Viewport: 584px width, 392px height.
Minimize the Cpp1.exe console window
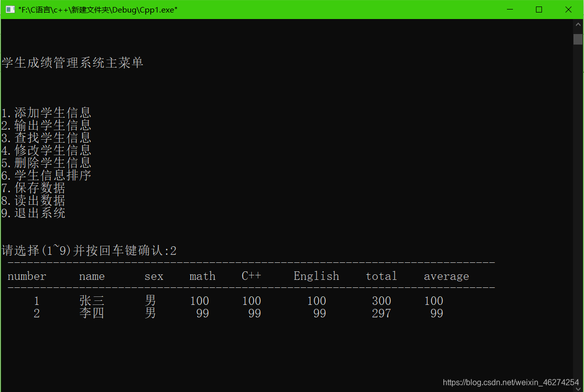510,10
